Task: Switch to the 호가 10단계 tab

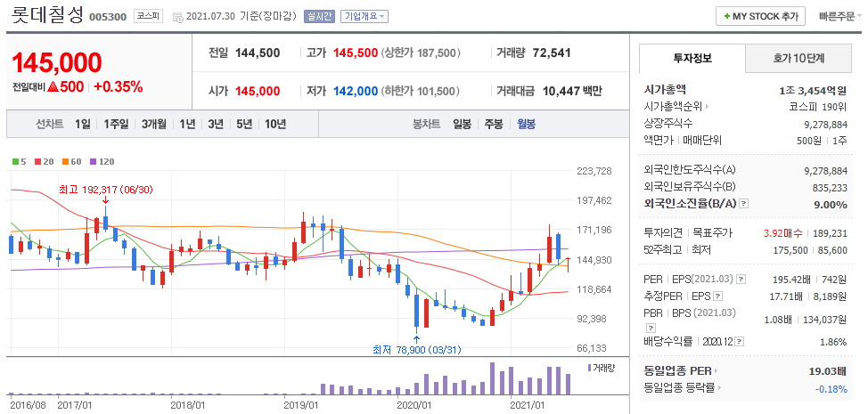Action: tap(798, 58)
